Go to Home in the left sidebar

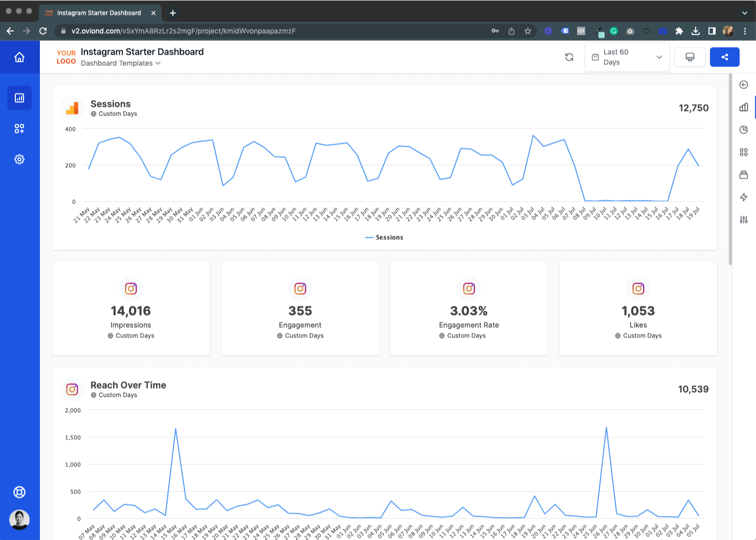[x=19, y=57]
